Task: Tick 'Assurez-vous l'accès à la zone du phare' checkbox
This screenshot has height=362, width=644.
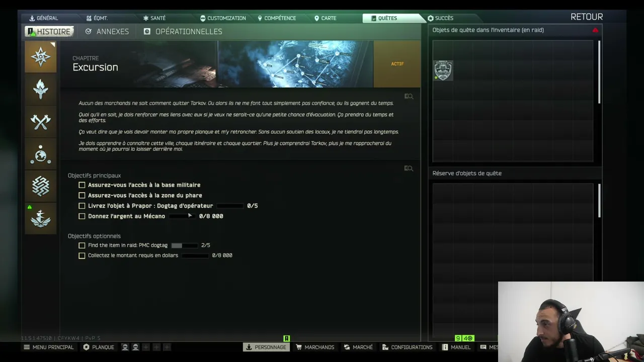Action: [82, 195]
